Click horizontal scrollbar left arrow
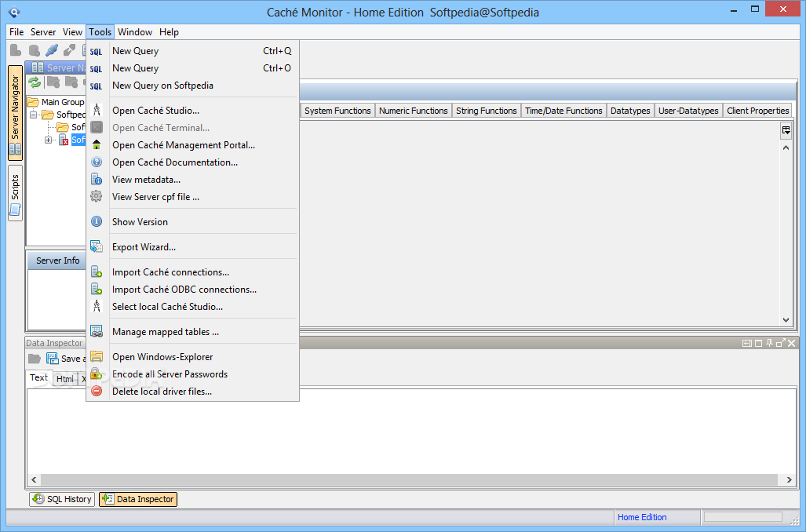806x532 pixels. coord(34,479)
